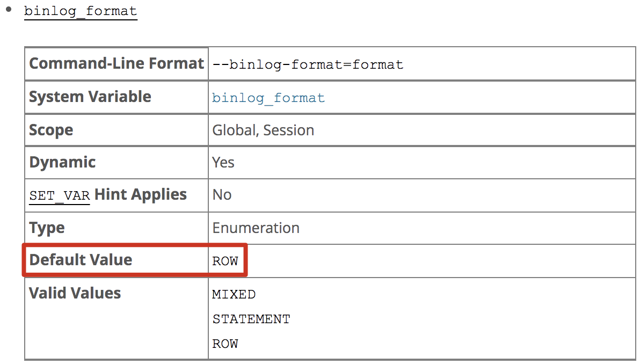Screen dimensions: 640x364
Task: Select the Yes value for Dynamic
Action: [223, 163]
